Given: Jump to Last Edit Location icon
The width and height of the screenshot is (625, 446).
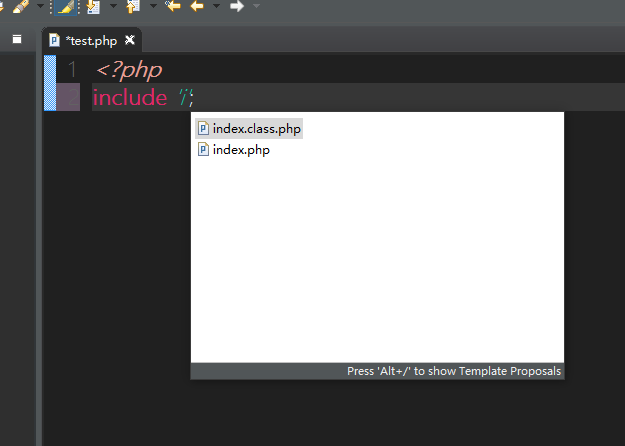Looking at the screenshot, I should coord(173,6).
